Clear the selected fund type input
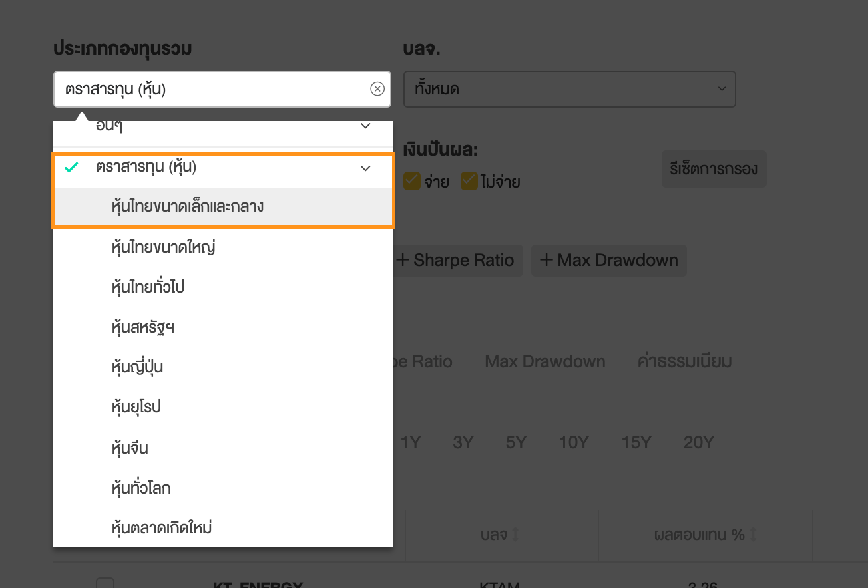 point(377,89)
